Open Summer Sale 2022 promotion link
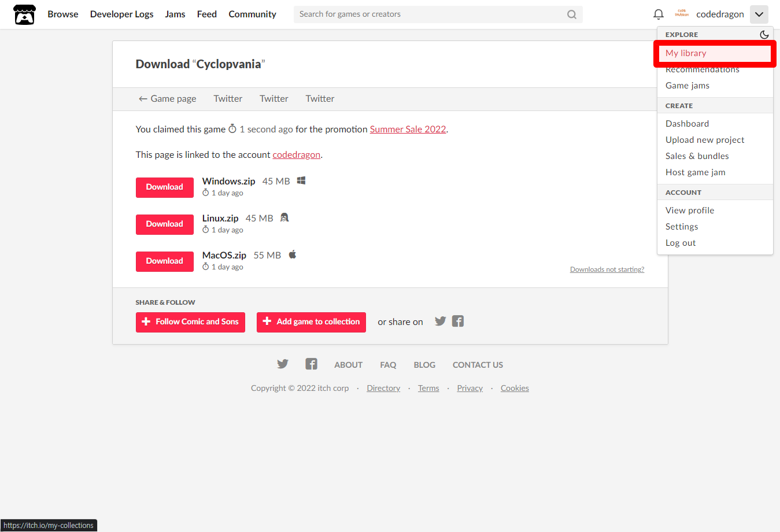The image size is (780, 532). 408,130
